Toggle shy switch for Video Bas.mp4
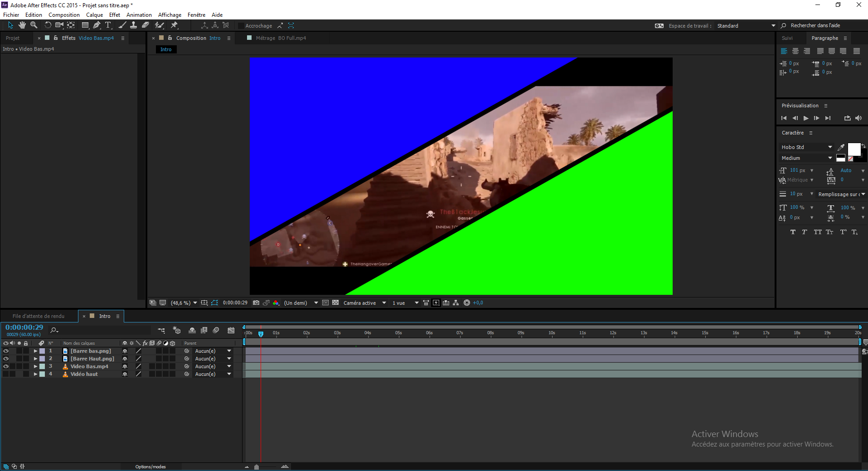The height and width of the screenshot is (471, 868). [x=125, y=366]
